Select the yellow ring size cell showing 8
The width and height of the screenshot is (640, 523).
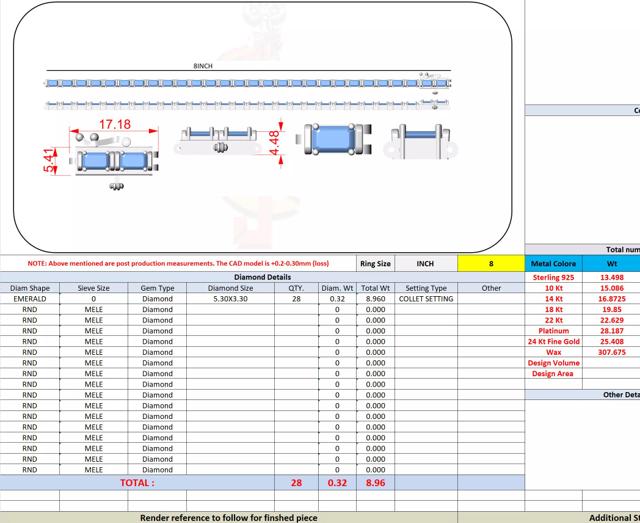point(491,263)
